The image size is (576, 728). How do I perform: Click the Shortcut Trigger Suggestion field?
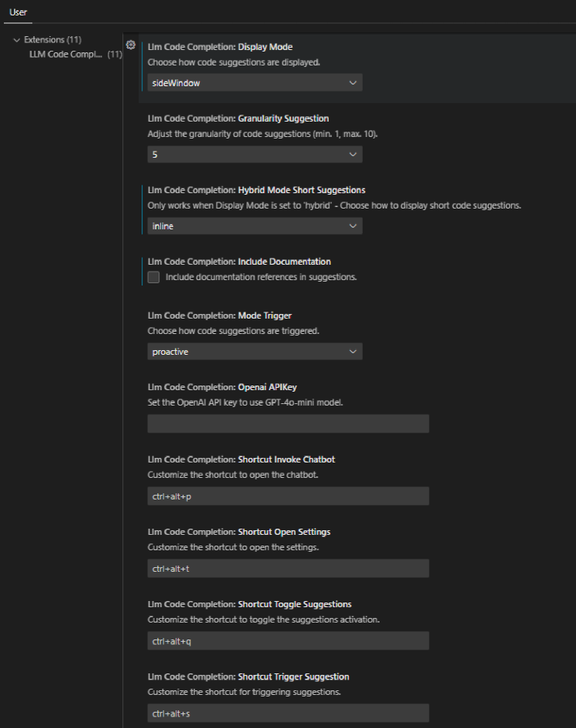pyautogui.click(x=288, y=713)
